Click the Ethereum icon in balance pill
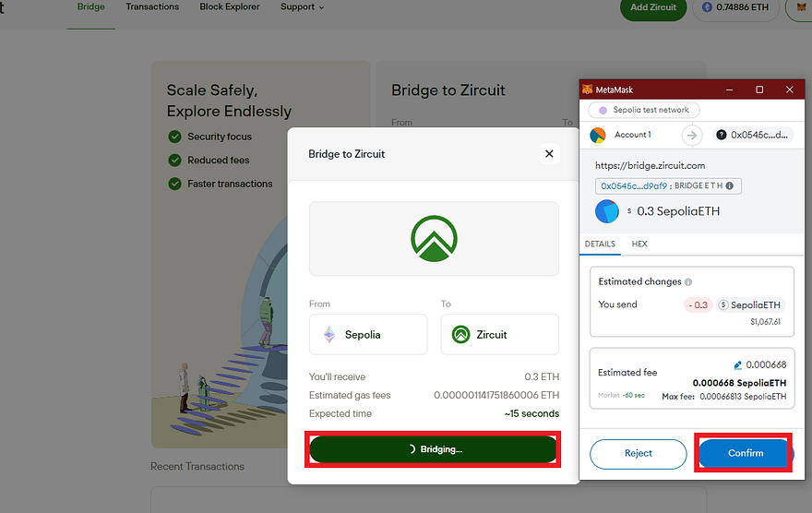This screenshot has width=812, height=513. point(707,7)
